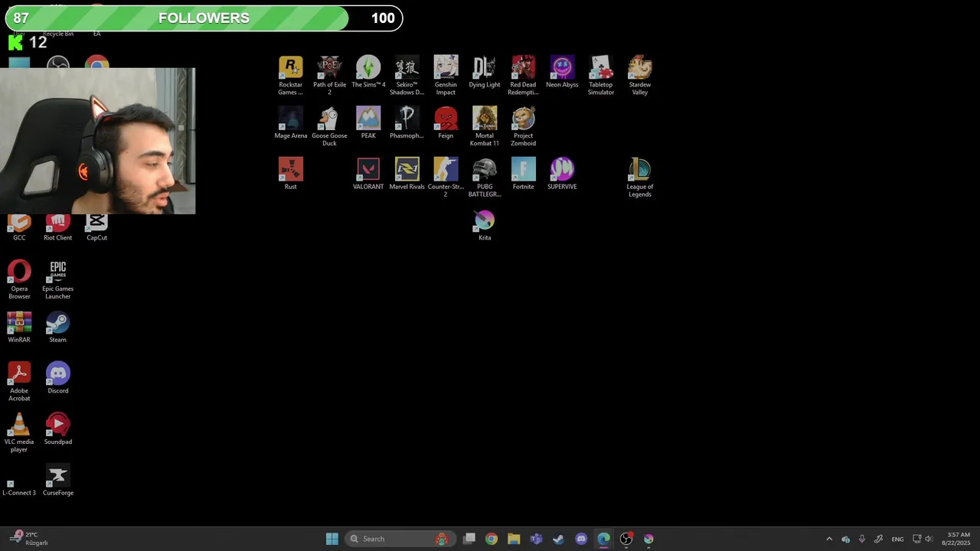Open Project Zomboid shortcut
The image size is (980, 551).
click(x=523, y=126)
